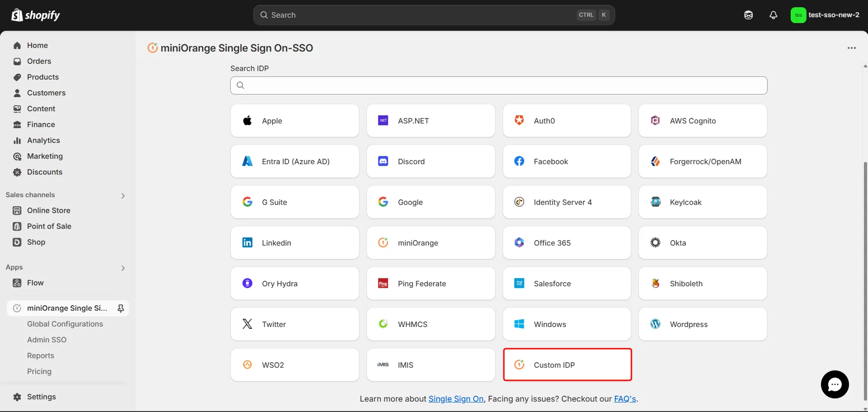Choose the Entra ID (Azure AD) icon
868x412 pixels.
click(247, 161)
